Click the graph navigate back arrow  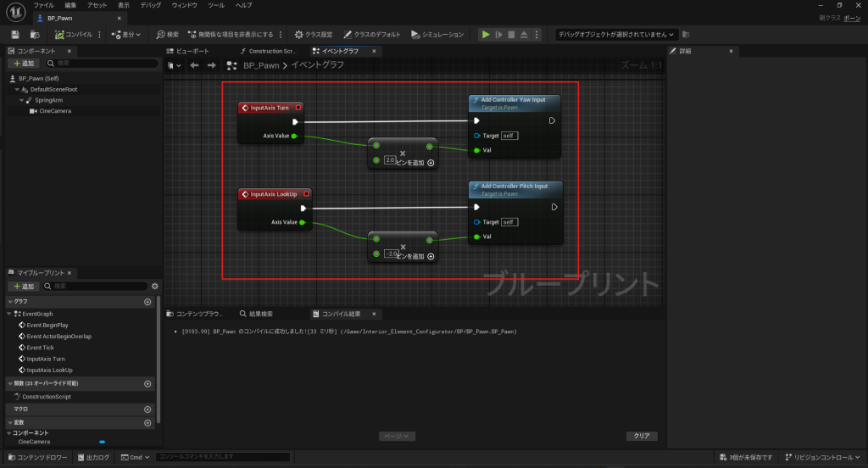coord(195,65)
